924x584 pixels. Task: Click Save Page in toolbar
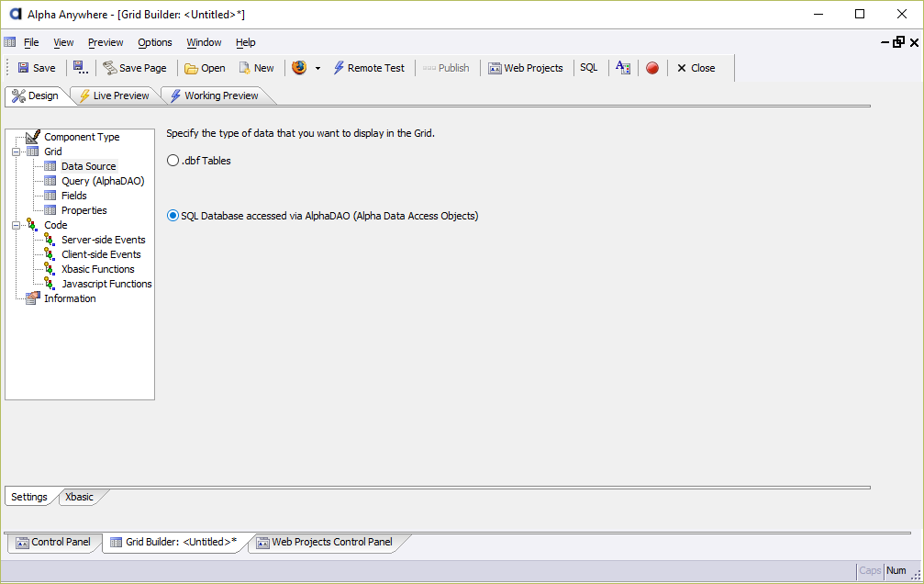[x=135, y=68]
